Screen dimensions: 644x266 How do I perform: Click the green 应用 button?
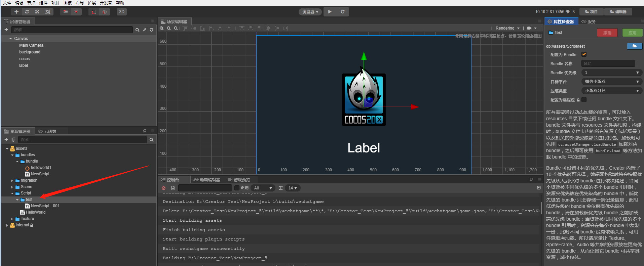click(x=632, y=33)
